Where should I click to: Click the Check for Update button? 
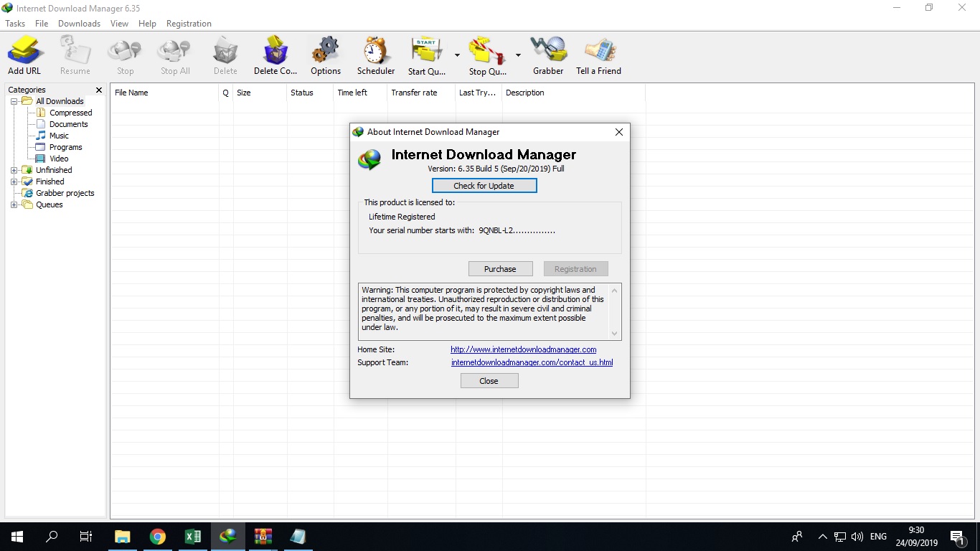(x=484, y=186)
